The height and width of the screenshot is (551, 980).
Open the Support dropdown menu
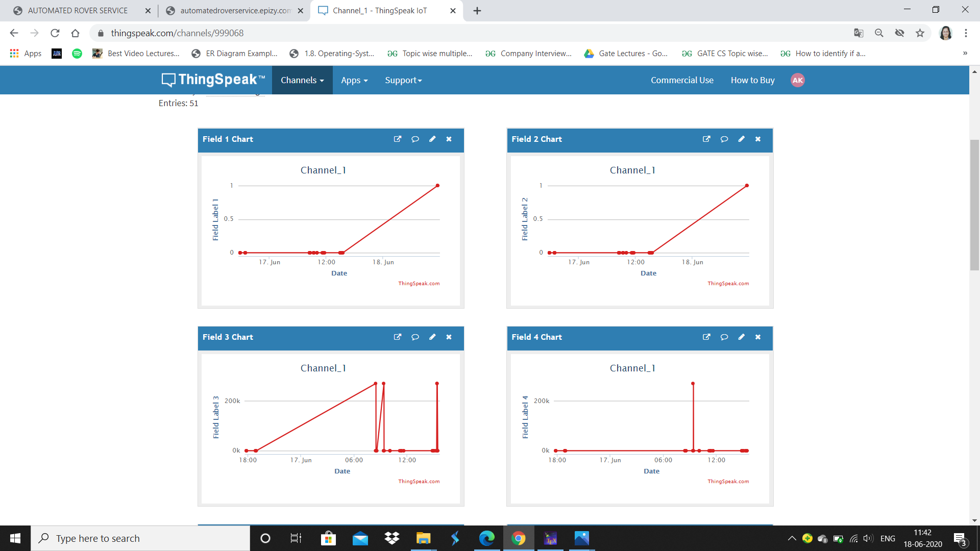[403, 80]
